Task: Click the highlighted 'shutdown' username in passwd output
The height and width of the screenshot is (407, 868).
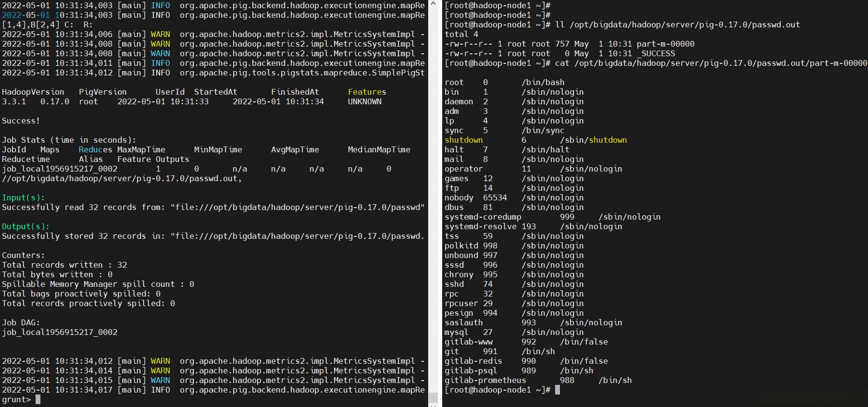Action: click(x=463, y=140)
